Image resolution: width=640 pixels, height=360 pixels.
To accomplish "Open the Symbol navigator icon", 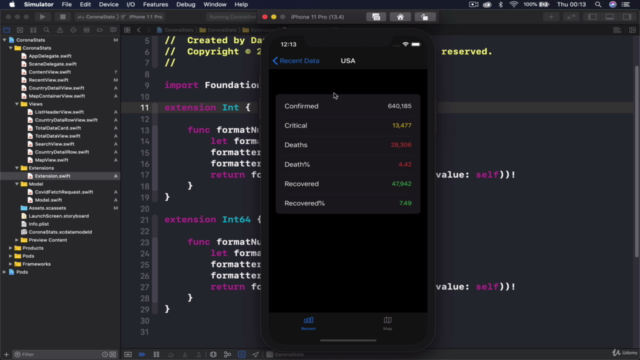I will coord(33,30).
